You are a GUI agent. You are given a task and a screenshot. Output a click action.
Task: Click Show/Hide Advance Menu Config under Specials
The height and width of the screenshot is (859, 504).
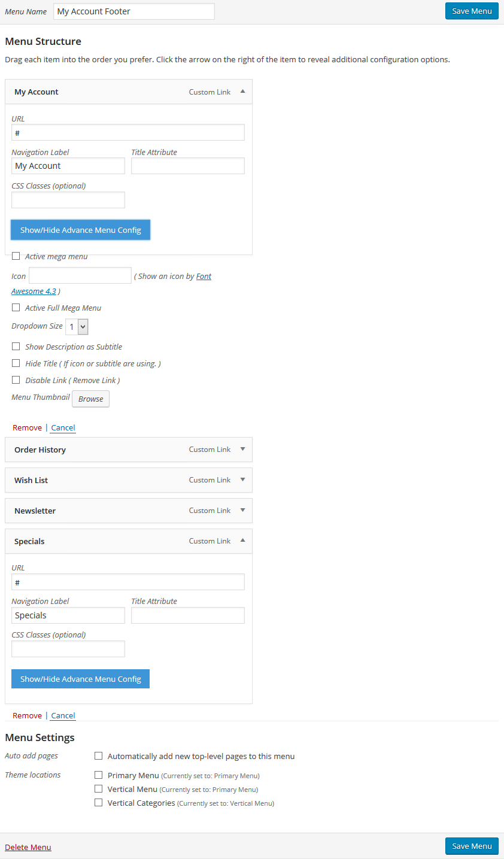[80, 679]
